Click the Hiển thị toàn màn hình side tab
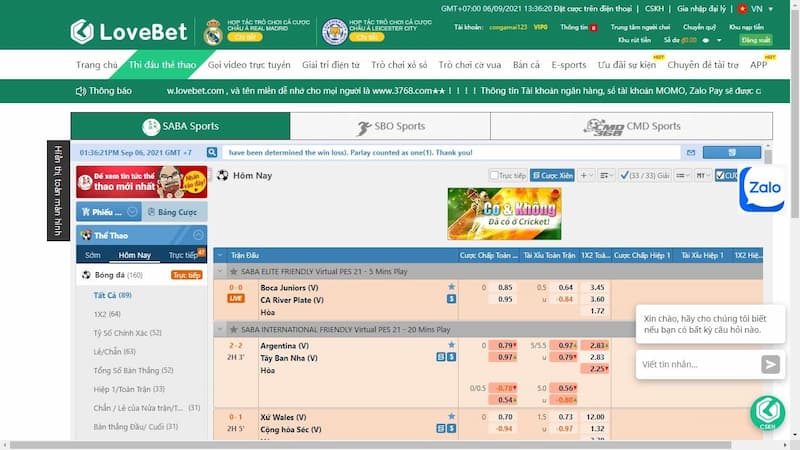 click(x=58, y=190)
